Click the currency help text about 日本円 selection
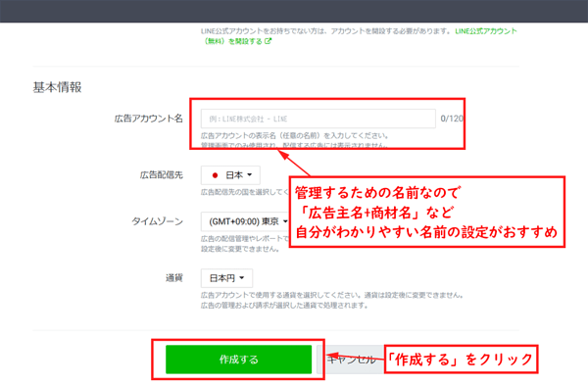588x385 pixels. coord(332,301)
